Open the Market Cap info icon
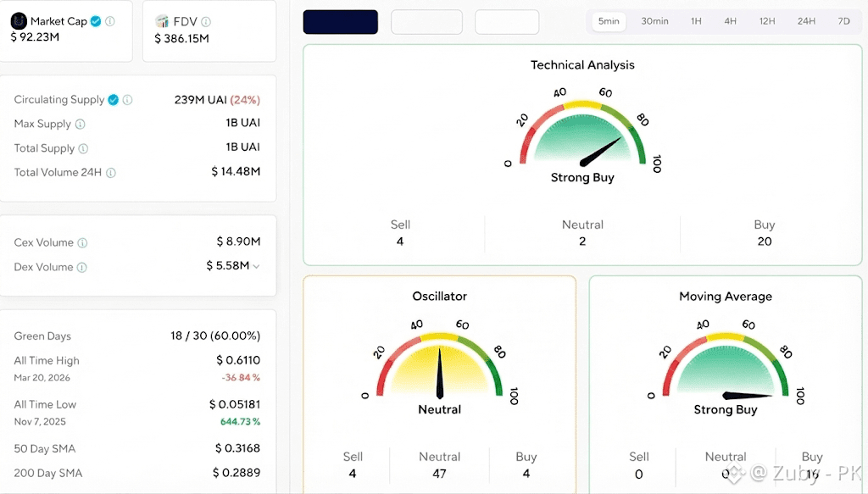The height and width of the screenshot is (494, 868). click(x=110, y=21)
